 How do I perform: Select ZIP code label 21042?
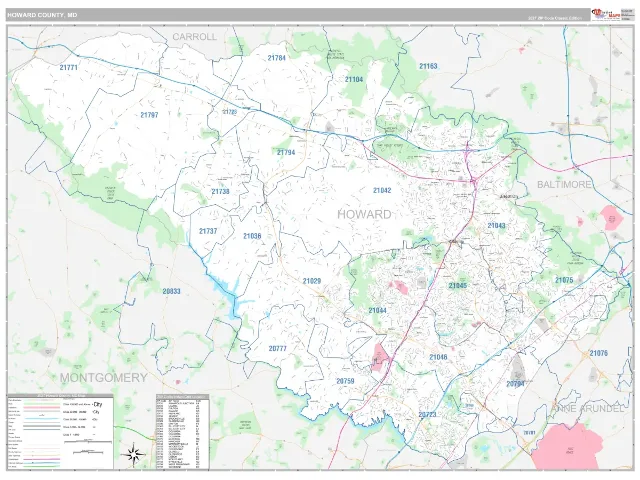pos(382,190)
